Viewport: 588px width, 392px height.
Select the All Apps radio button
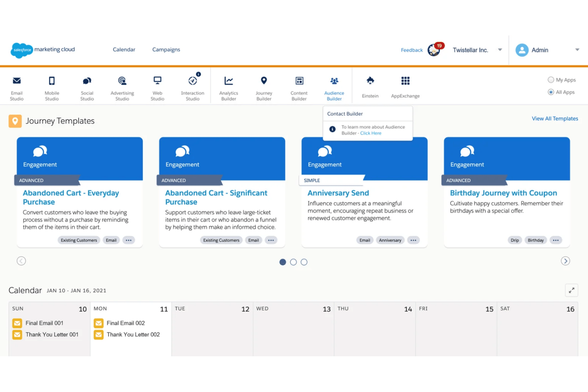pyautogui.click(x=551, y=92)
